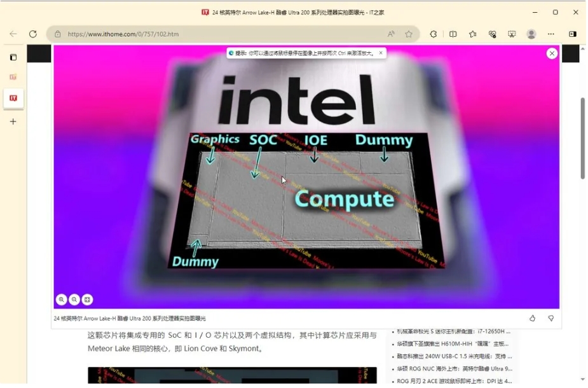This screenshot has width=588, height=388.
Task: Dislike the image with thumbs down
Action: click(x=552, y=319)
